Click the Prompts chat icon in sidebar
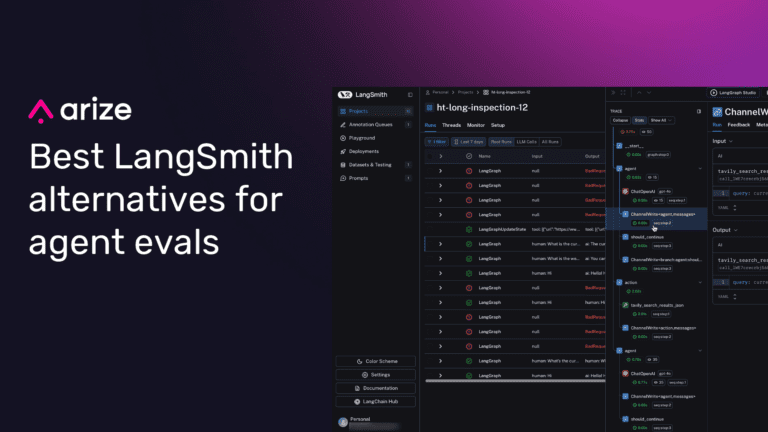 (343, 178)
